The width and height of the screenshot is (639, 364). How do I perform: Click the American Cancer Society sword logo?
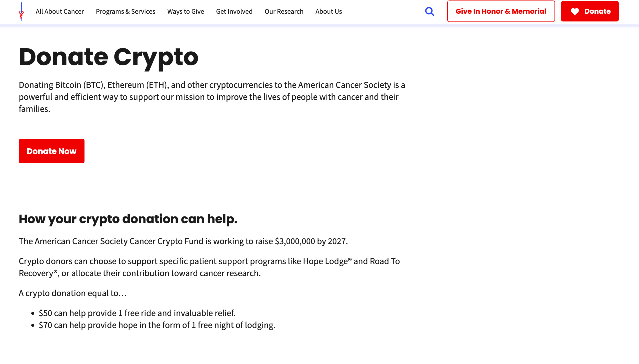(21, 11)
